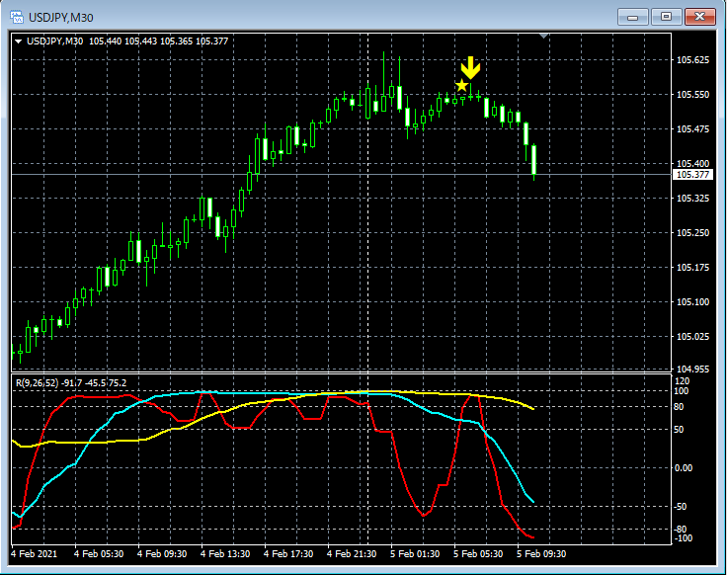Viewport: 728px width, 575px height.
Task: Open the chart window icon in title bar
Action: pyautogui.click(x=17, y=17)
